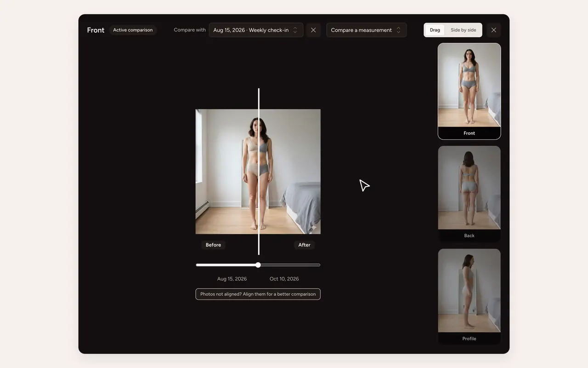Switch to Side by side mode

(463, 30)
